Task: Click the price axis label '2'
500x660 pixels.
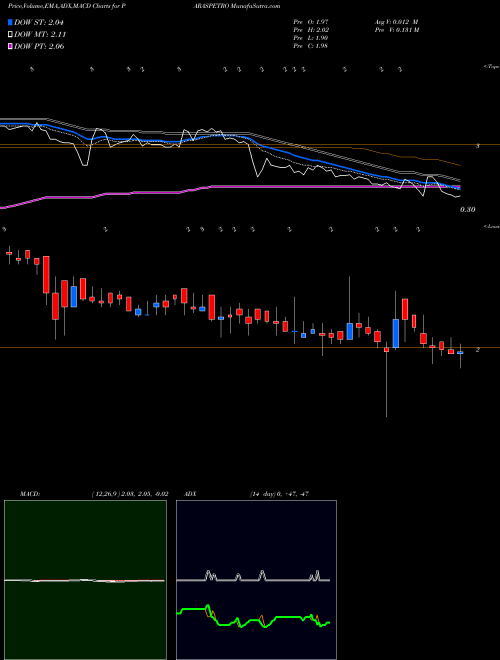Action: point(478,350)
